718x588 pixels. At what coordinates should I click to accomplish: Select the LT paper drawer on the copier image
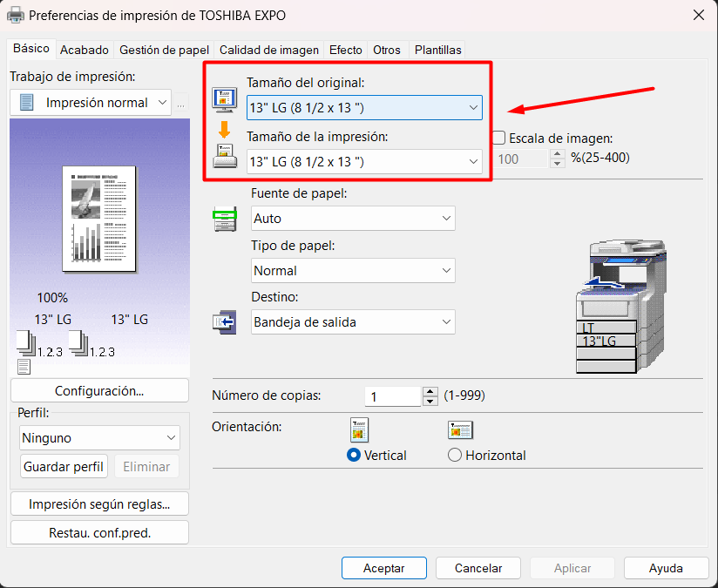(x=606, y=327)
